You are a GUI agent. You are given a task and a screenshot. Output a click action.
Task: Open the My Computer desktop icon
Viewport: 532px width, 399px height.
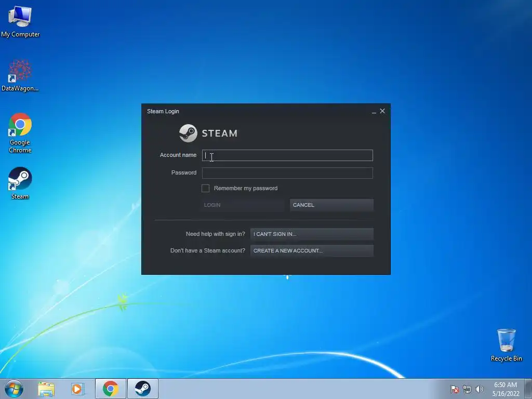[20, 21]
